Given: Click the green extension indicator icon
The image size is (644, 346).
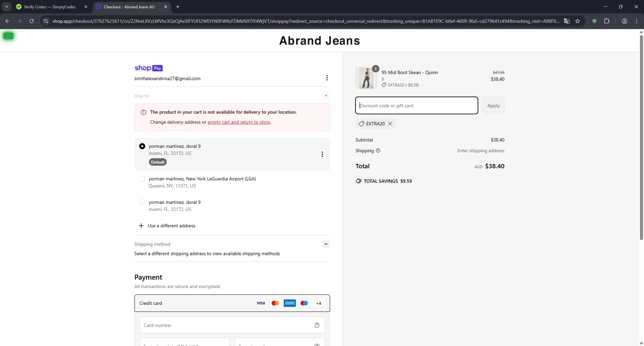Looking at the screenshot, I should coord(594,21).
